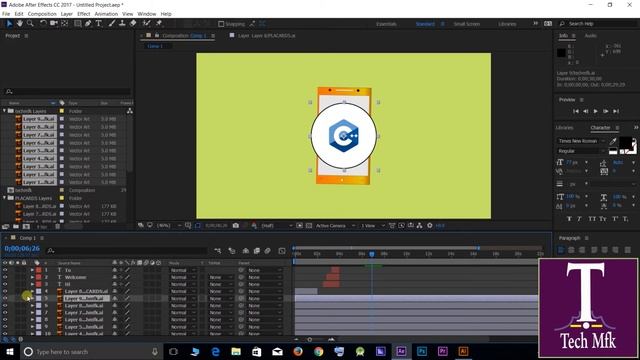Open Chrome from the taskbar

pyautogui.click(x=319, y=351)
